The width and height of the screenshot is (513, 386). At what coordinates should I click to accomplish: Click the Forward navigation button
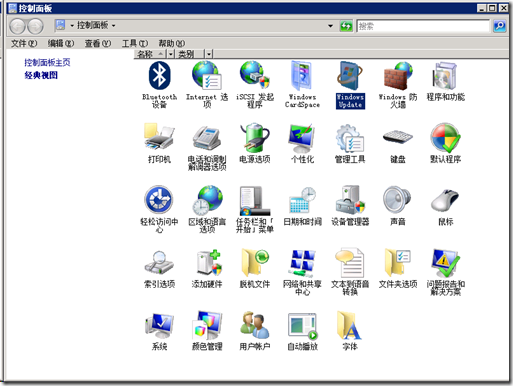pyautogui.click(x=35, y=26)
